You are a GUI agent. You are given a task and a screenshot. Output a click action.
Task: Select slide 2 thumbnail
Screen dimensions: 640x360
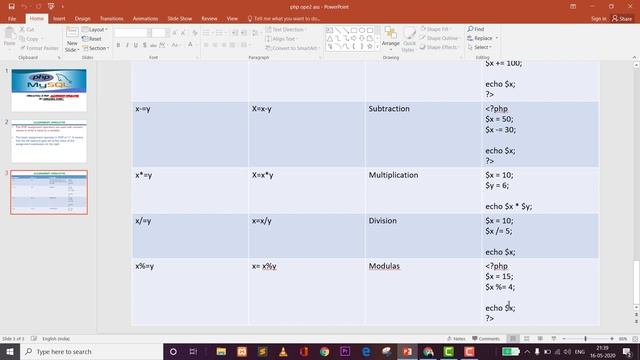pyautogui.click(x=49, y=141)
